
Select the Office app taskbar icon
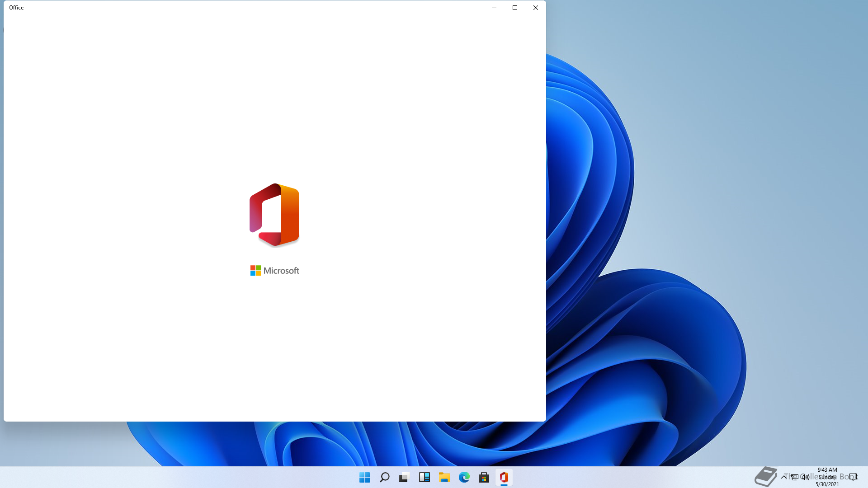pyautogui.click(x=504, y=477)
